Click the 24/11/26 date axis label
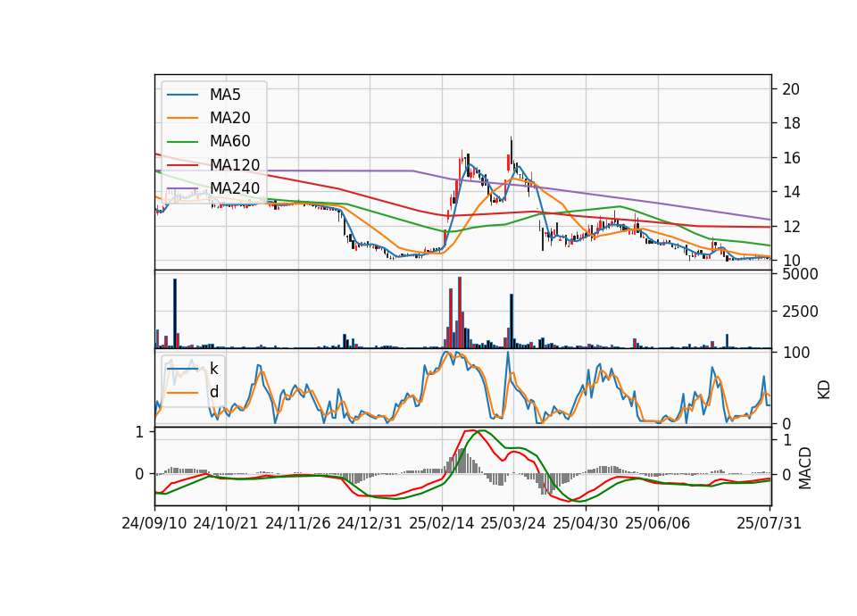Screen dimensions: 857x616 click(x=298, y=523)
